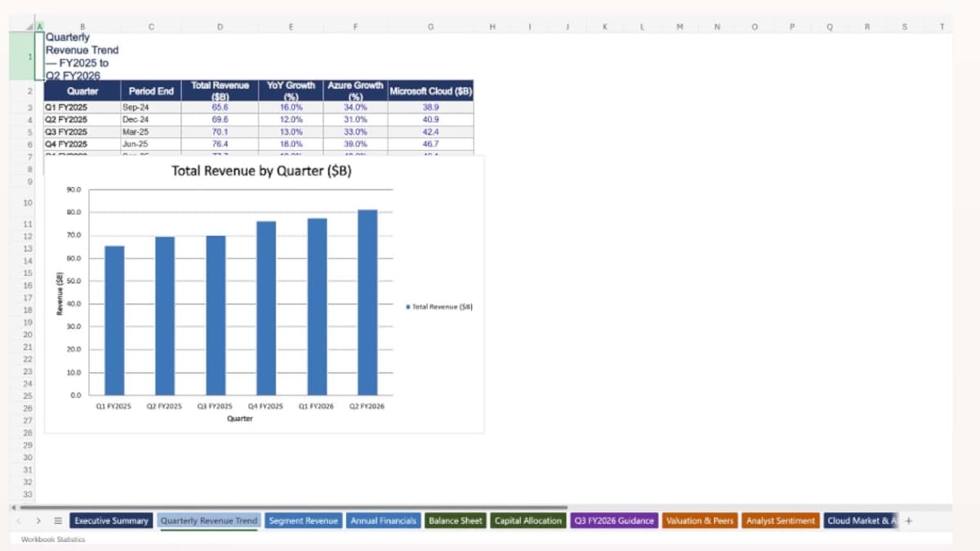980x551 pixels.
Task: Click the 90.0 axis label in chart
Action: click(x=74, y=189)
